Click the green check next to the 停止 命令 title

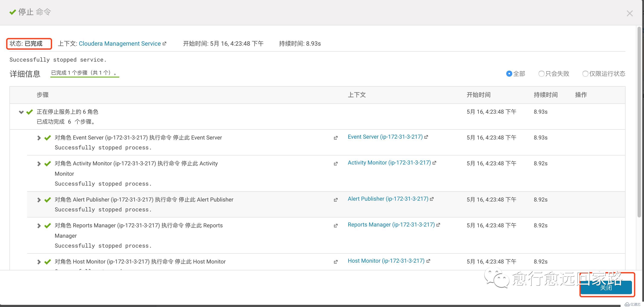(x=12, y=12)
